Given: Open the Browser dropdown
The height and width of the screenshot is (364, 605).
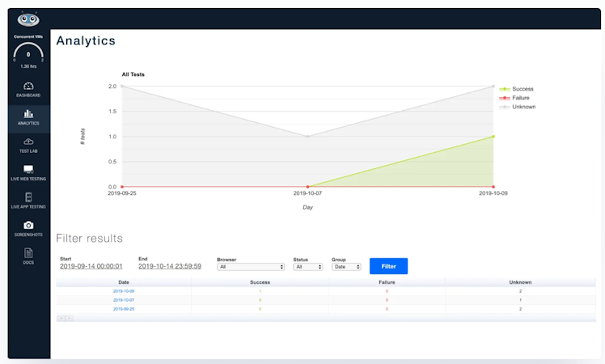Looking at the screenshot, I should (x=251, y=267).
